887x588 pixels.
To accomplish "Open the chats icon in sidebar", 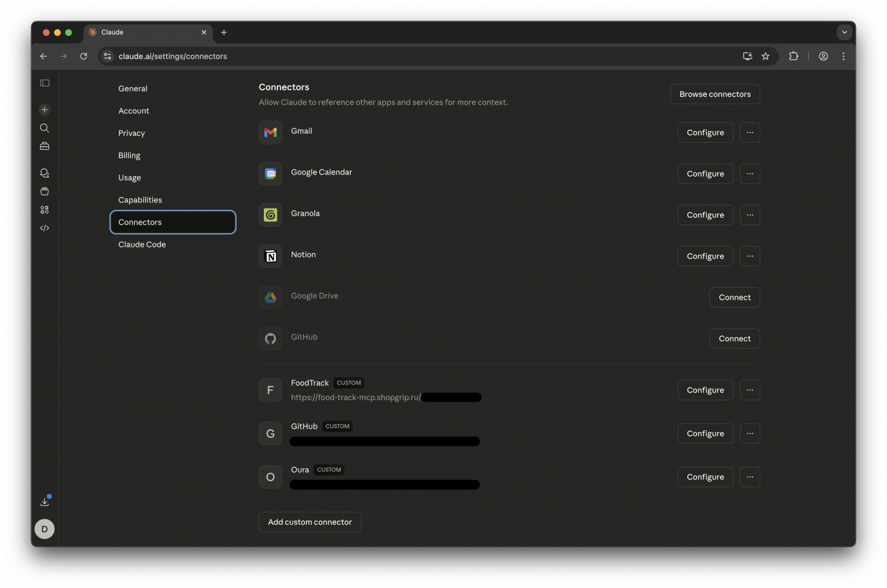I will (x=45, y=173).
